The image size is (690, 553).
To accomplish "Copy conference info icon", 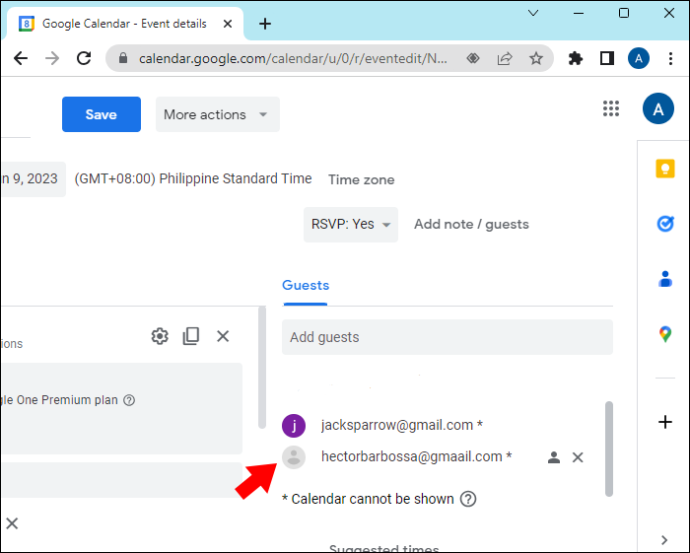I will click(191, 336).
